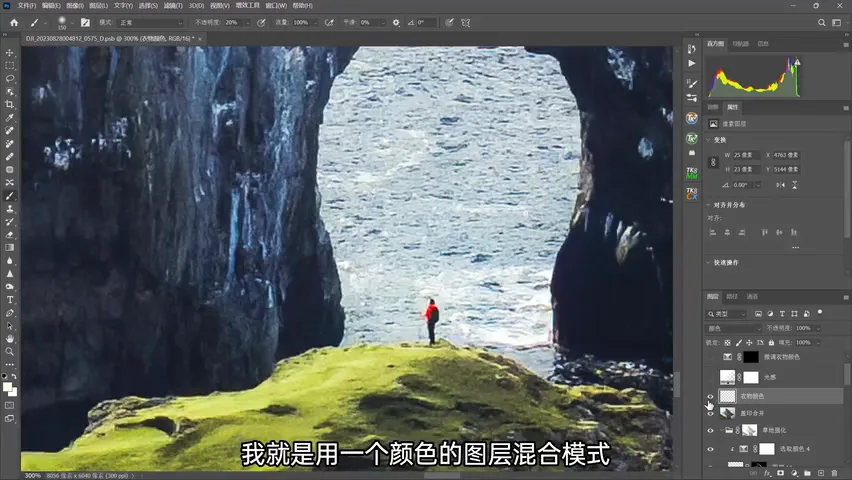Toggle link width and height constraint
The height and width of the screenshot is (480, 852).
click(x=713, y=162)
